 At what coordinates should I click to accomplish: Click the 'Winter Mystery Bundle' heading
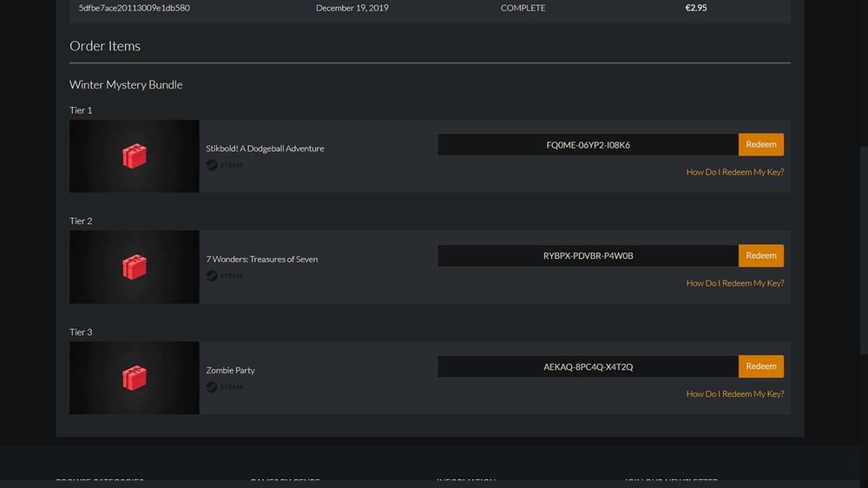tap(126, 84)
